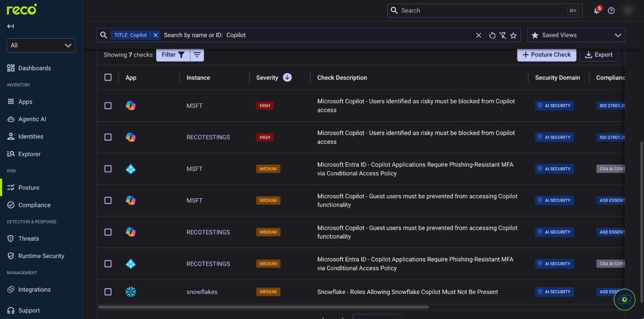Check the MSFT Entra ID phishing-resistant MFA row

pos(108,169)
